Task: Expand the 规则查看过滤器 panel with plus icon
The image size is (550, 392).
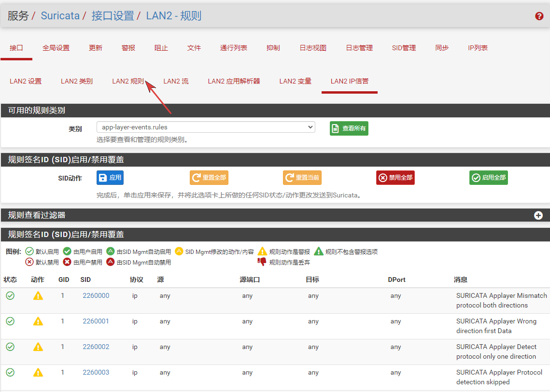Action: 538,215
